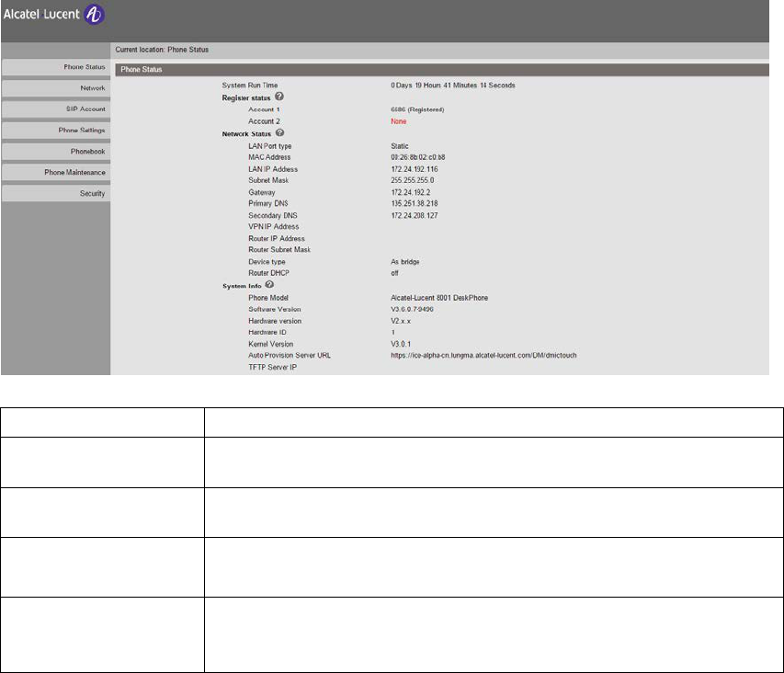Viewport: 784px width, 673px height.
Task: Click Device type value 'As bridge'
Action: [405, 262]
